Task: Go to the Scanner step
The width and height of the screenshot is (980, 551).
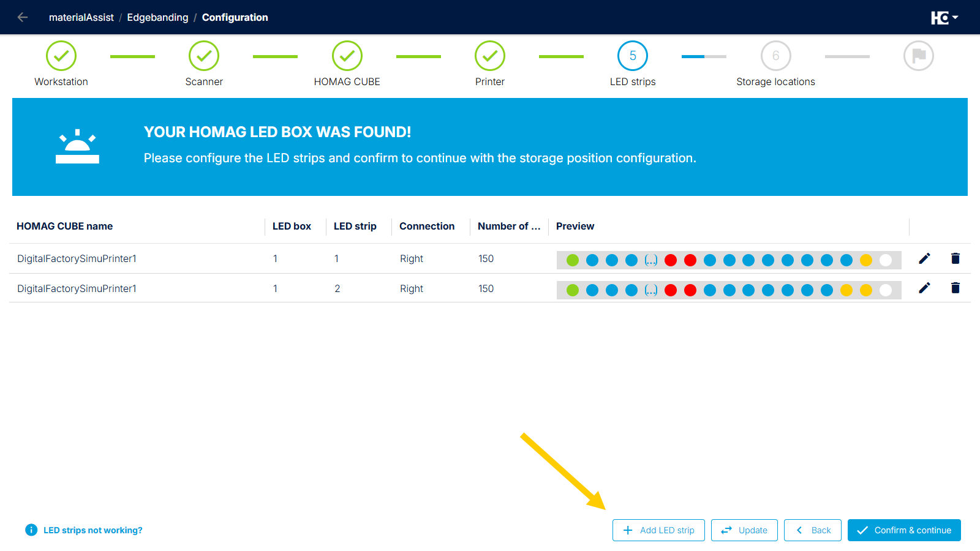Action: pyautogui.click(x=204, y=56)
